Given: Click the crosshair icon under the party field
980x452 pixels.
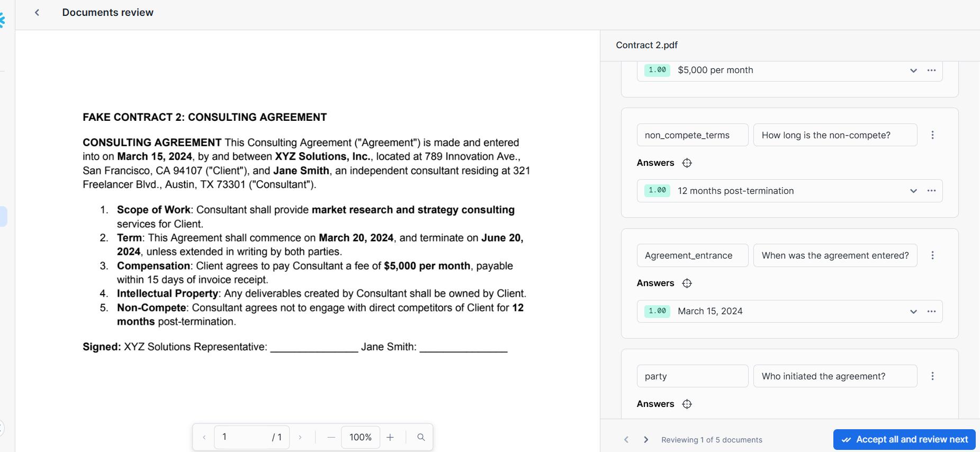Looking at the screenshot, I should (687, 404).
